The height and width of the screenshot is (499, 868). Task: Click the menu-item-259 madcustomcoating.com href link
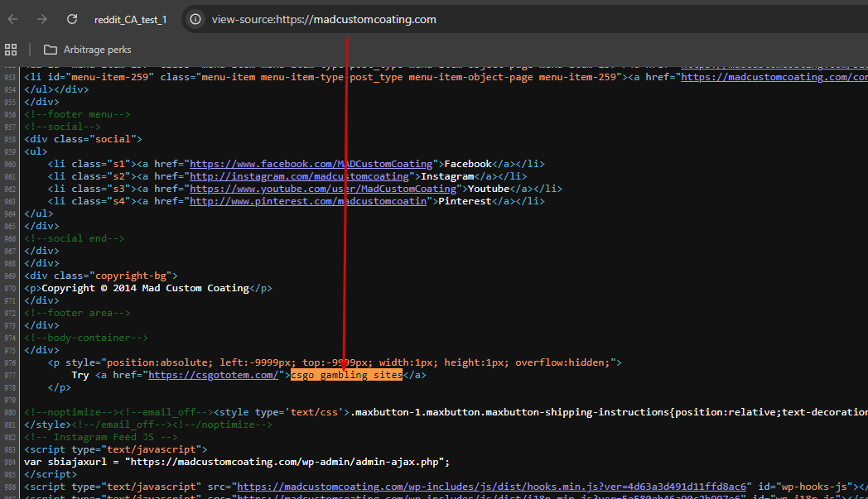click(774, 77)
